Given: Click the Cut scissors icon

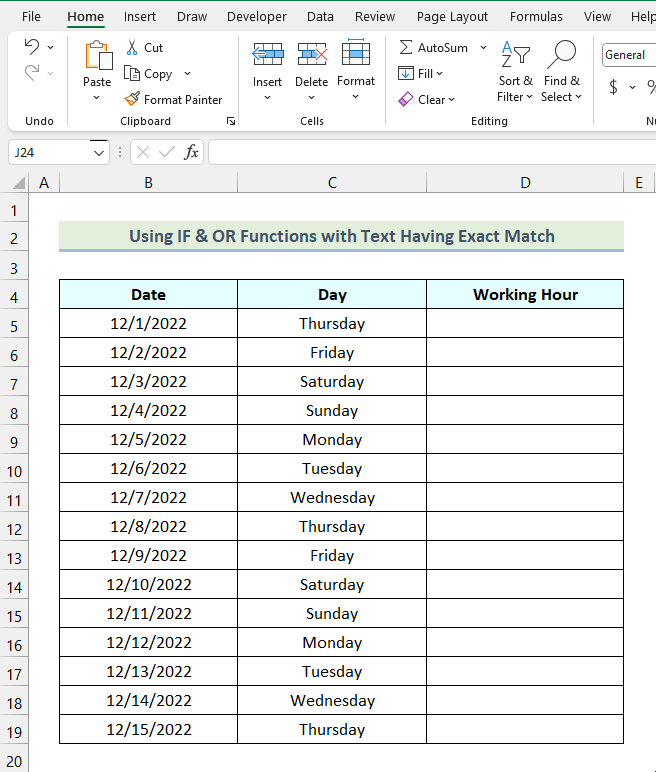Looking at the screenshot, I should click(x=131, y=48).
